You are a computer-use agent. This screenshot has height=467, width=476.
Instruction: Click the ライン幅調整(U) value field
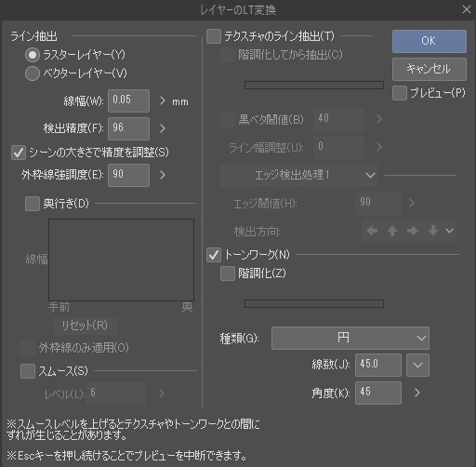point(338,147)
